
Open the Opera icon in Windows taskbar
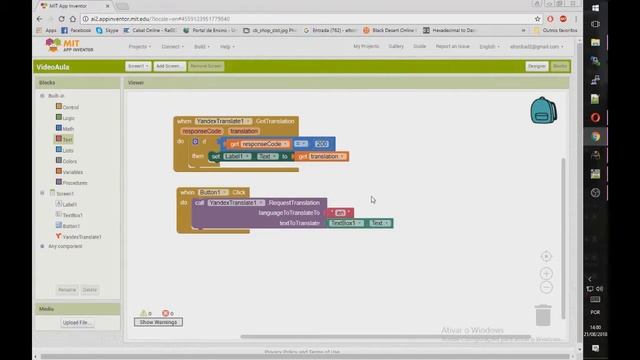coord(596,118)
